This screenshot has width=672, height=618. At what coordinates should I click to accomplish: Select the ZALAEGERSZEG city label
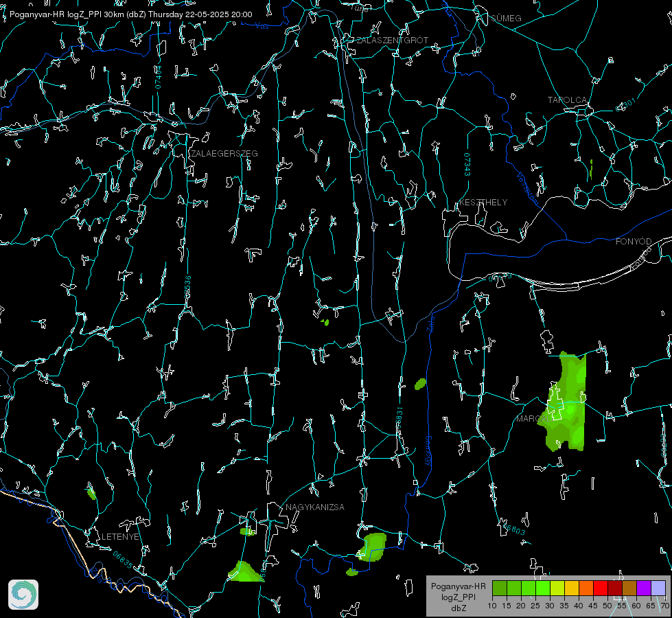click(224, 154)
